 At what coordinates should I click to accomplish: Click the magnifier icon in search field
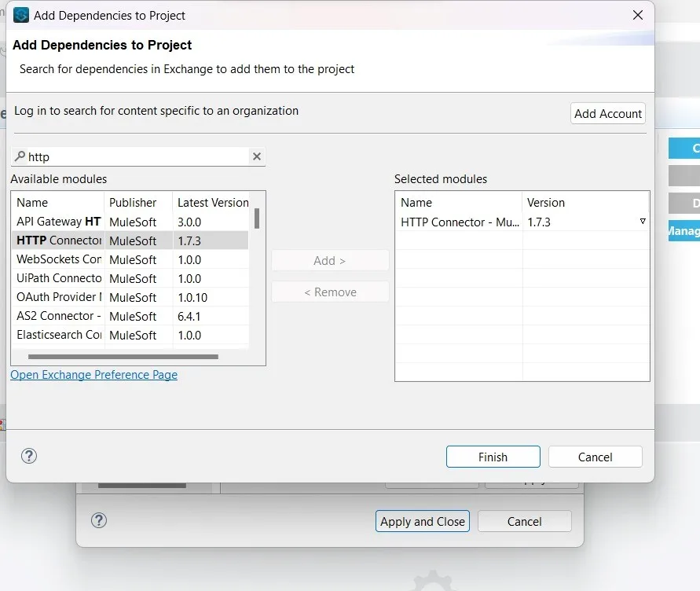pyautogui.click(x=20, y=156)
